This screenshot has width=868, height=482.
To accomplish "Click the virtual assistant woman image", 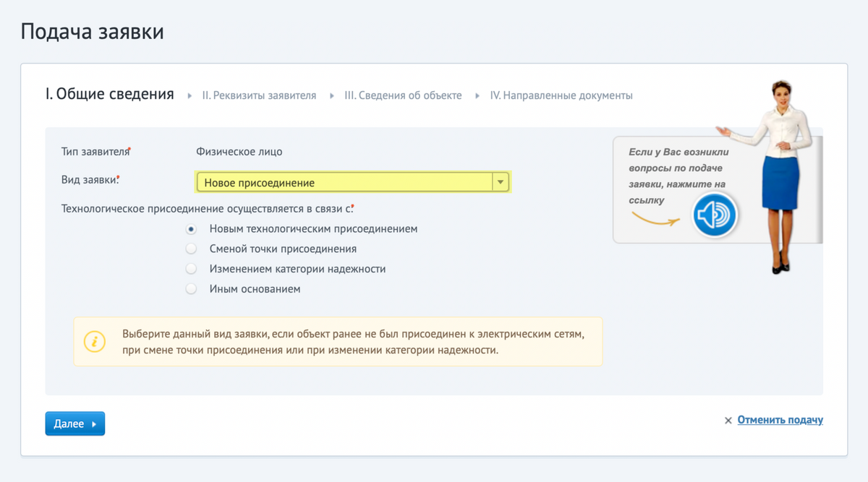I will tap(775, 166).
